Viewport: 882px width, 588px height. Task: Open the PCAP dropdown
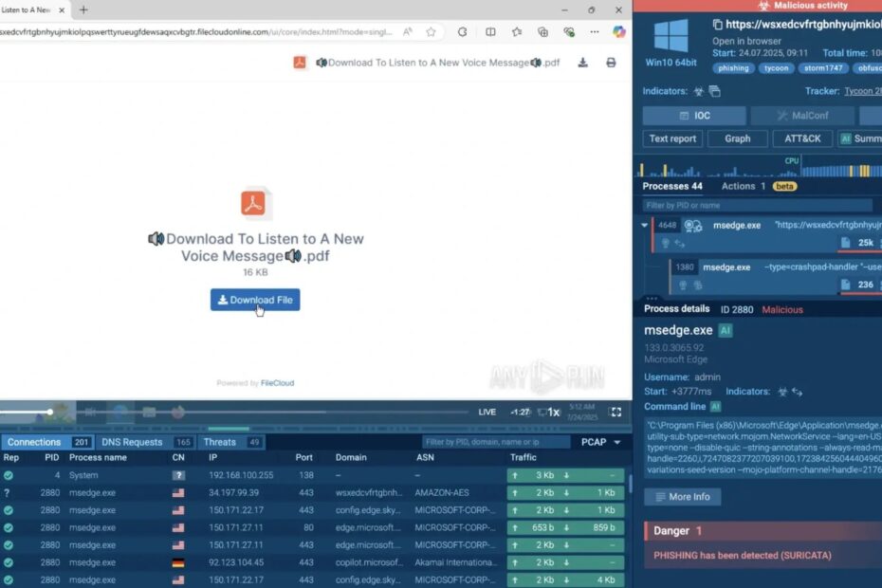click(600, 442)
